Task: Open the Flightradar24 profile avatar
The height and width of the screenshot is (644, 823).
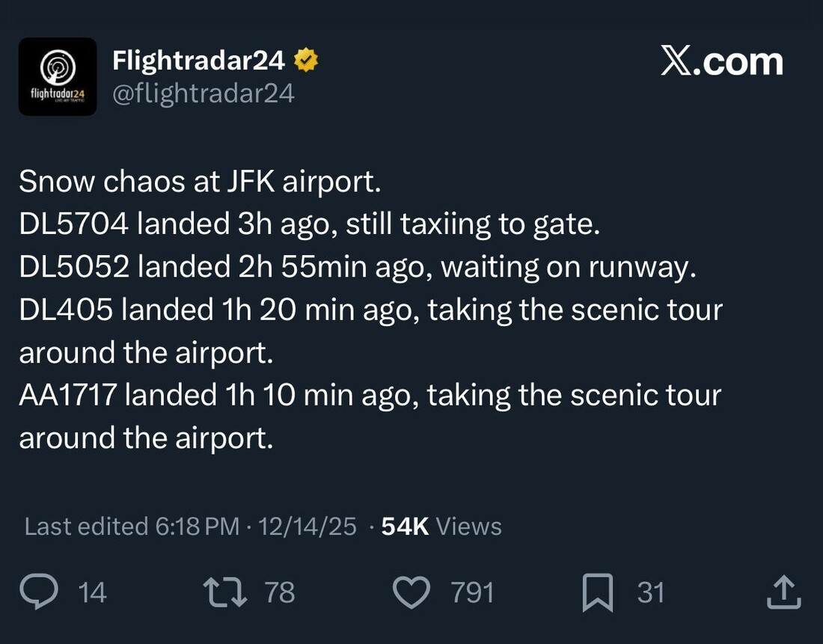Action: [x=58, y=77]
